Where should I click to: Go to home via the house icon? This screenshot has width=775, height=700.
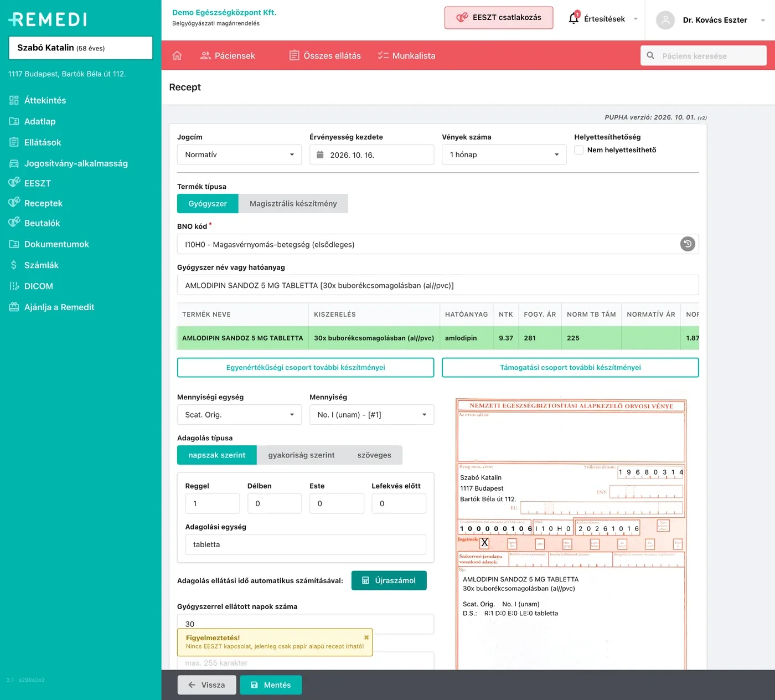[177, 55]
